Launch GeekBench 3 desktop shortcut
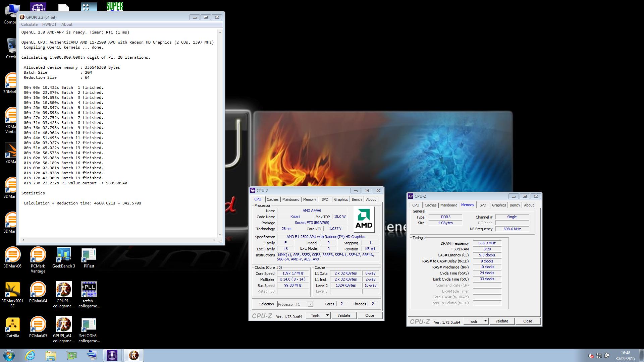 (x=64, y=257)
